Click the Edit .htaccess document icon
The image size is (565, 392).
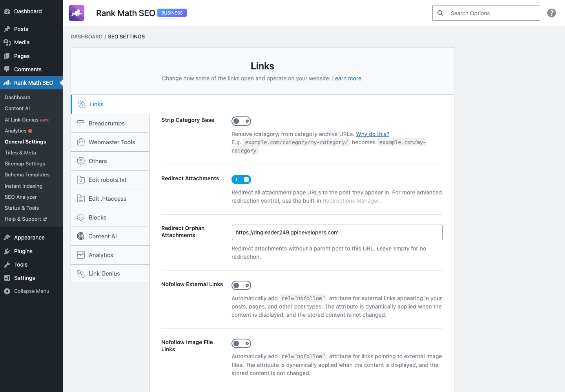click(81, 198)
